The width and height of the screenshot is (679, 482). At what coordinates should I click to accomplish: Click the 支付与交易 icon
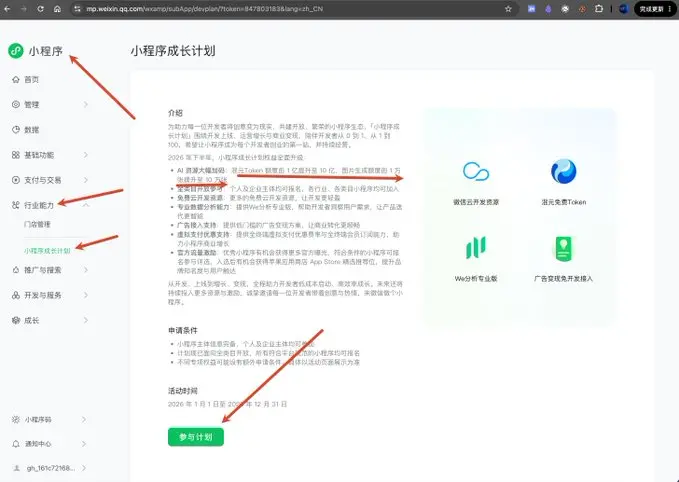pyautogui.click(x=16, y=180)
